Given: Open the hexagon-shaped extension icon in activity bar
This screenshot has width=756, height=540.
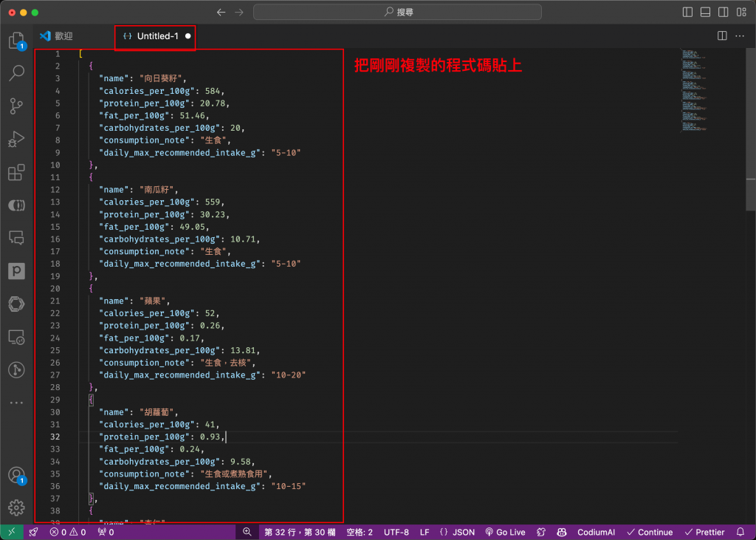Looking at the screenshot, I should [x=16, y=304].
